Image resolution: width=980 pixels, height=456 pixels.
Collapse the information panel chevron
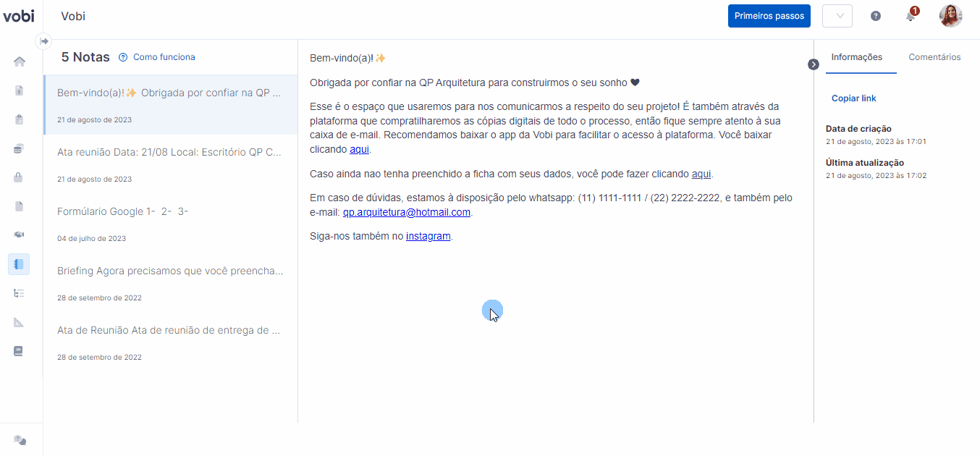coord(814,64)
